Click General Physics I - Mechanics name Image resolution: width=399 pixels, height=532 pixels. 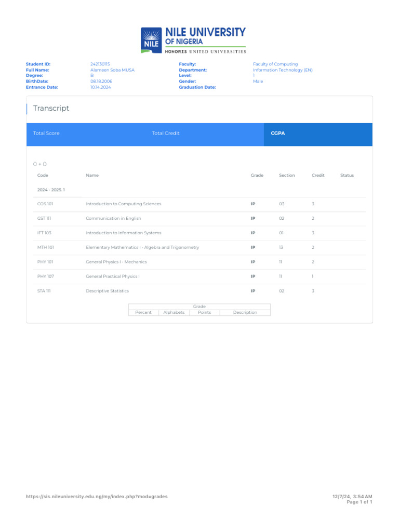pyautogui.click(x=116, y=262)
